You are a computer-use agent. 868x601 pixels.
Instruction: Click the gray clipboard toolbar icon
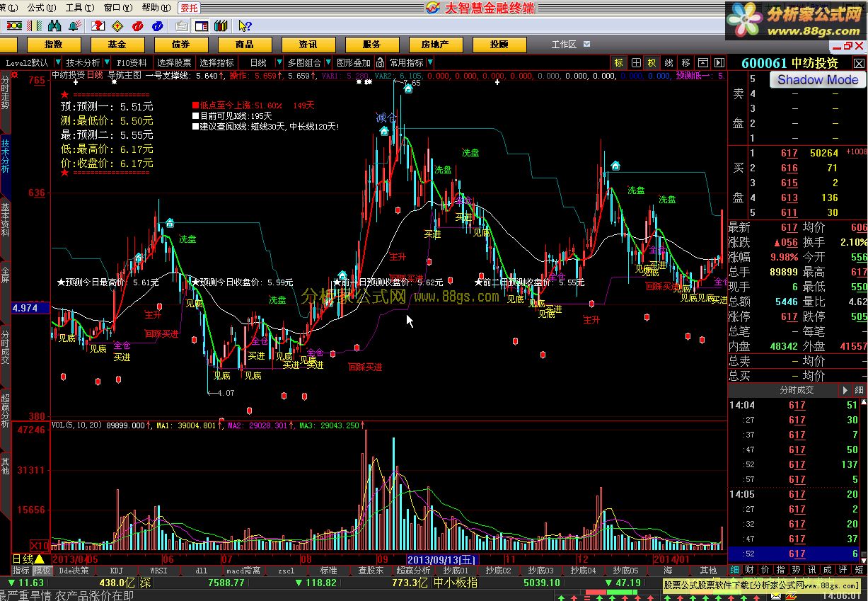(x=182, y=25)
